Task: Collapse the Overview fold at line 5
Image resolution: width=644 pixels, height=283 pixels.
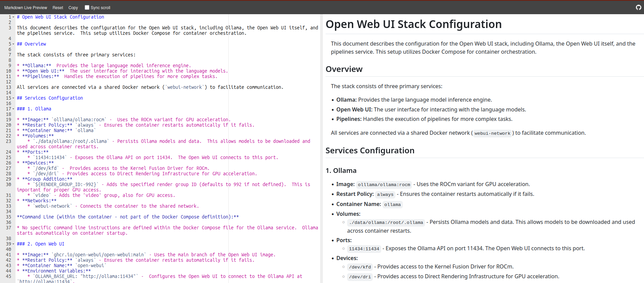Action: (13, 44)
